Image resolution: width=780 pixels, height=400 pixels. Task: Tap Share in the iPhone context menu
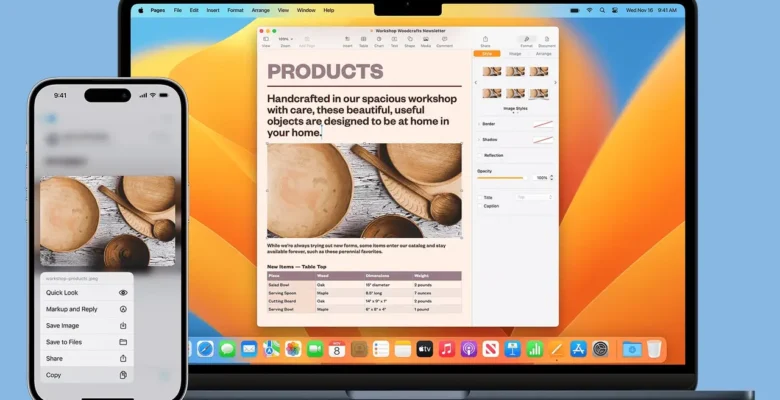[x=87, y=358]
